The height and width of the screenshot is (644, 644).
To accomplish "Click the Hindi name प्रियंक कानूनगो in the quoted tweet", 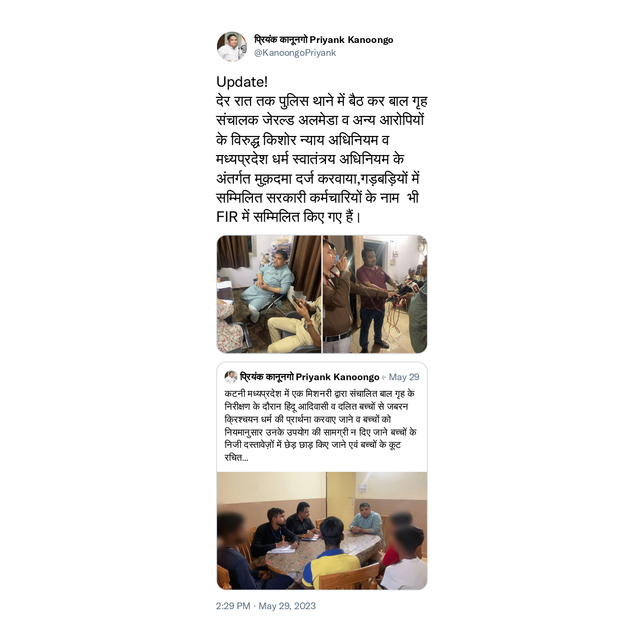I will 267,377.
